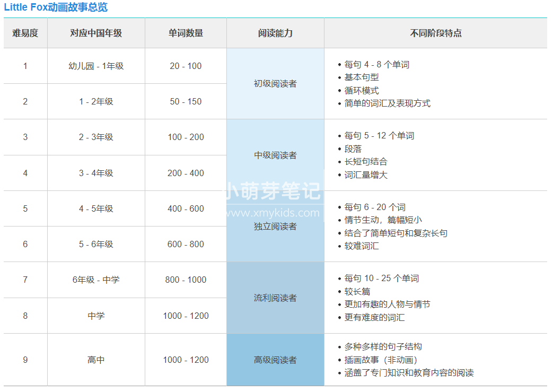Select the 幼儿园 - 1年级 grade cell

tap(96, 66)
